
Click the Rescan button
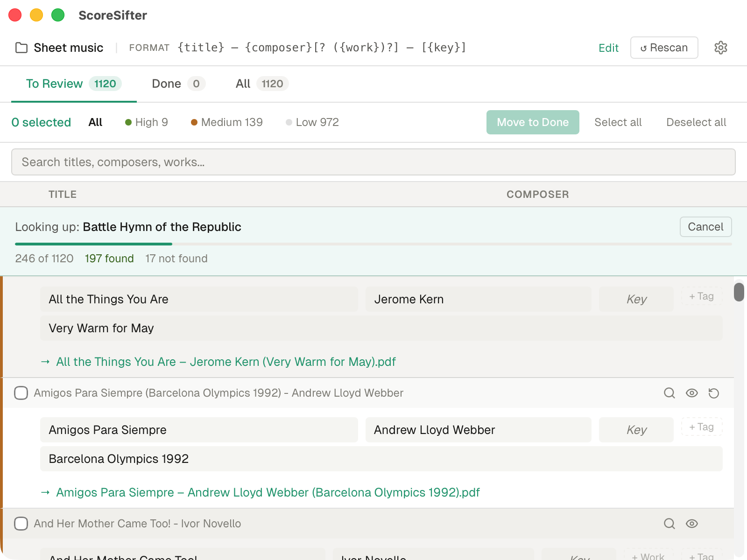click(x=664, y=48)
